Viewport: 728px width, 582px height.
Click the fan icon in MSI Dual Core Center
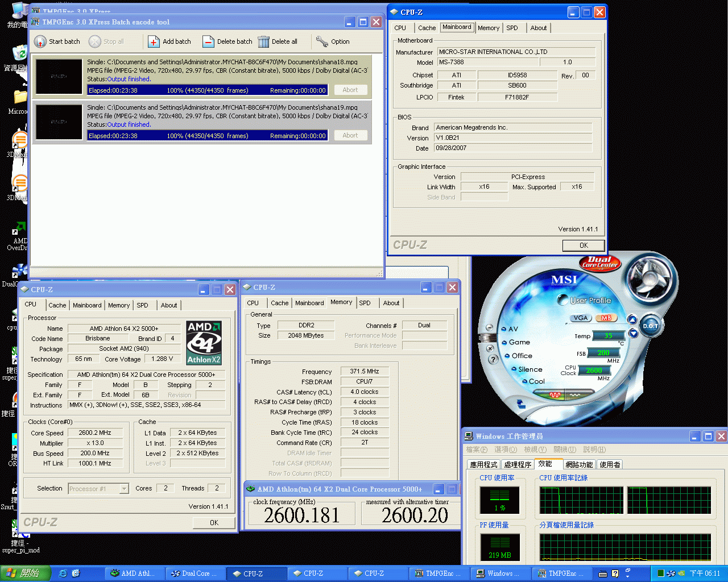click(650, 278)
